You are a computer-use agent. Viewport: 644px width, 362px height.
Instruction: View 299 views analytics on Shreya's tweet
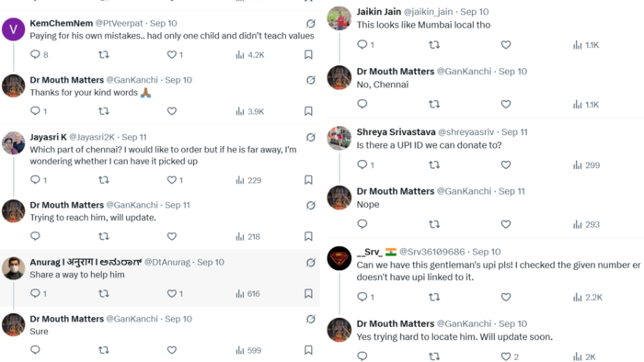[x=587, y=165]
